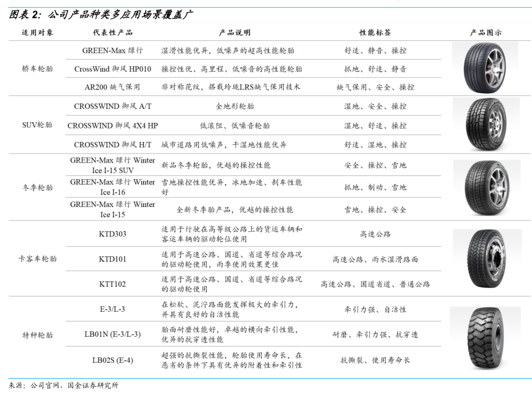
Task: Select the SUV轮胎 category label
Action: tap(37, 125)
